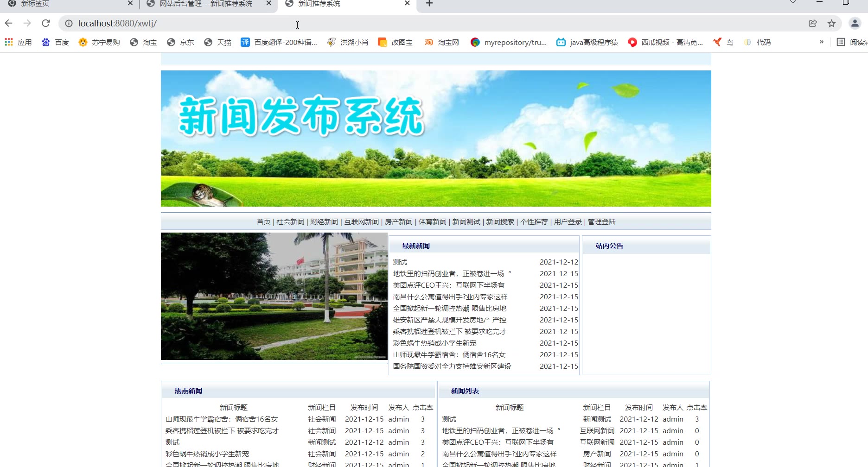868x467 pixels.
Task: Close the 网站后台管理 tab
Action: (x=269, y=3)
